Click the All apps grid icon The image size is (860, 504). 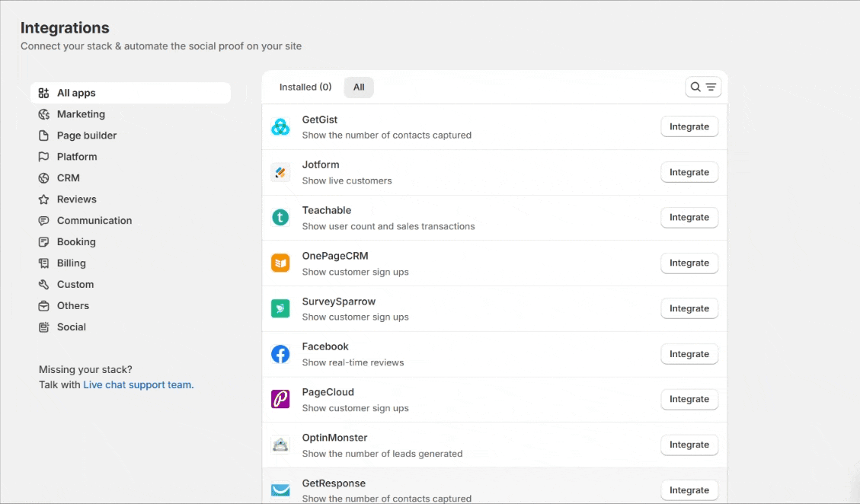click(x=44, y=93)
